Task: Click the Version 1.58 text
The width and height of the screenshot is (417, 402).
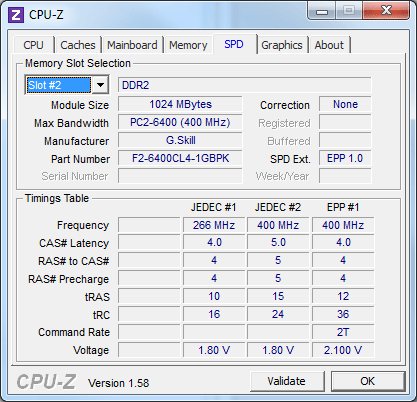Action: [x=118, y=383]
